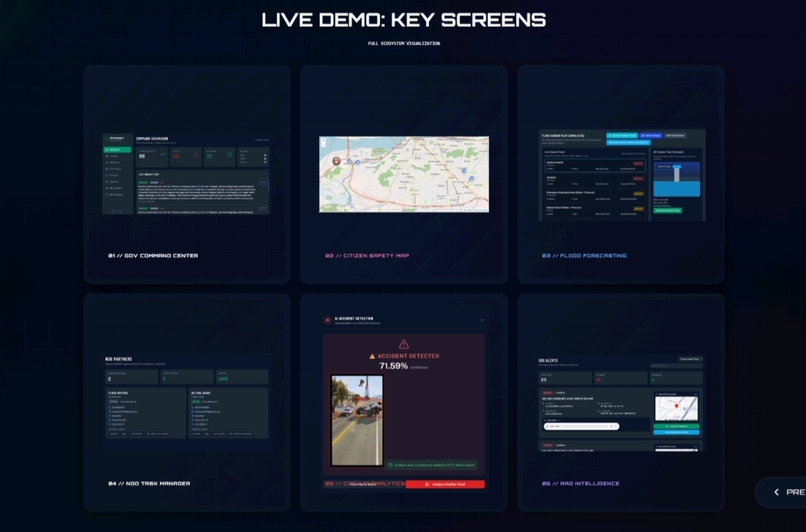Click the SOS stat card showing 23

pos(565,378)
